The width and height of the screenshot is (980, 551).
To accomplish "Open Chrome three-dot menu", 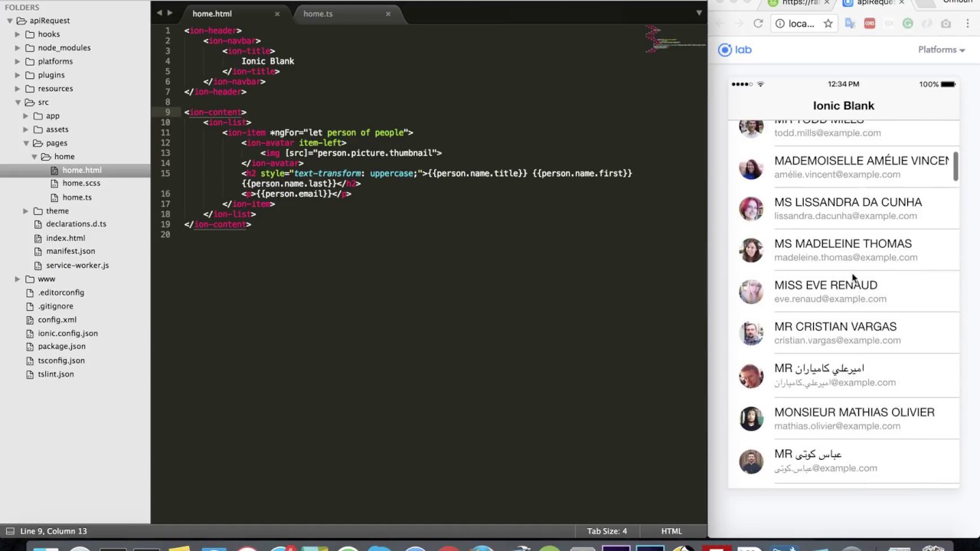I will (968, 24).
